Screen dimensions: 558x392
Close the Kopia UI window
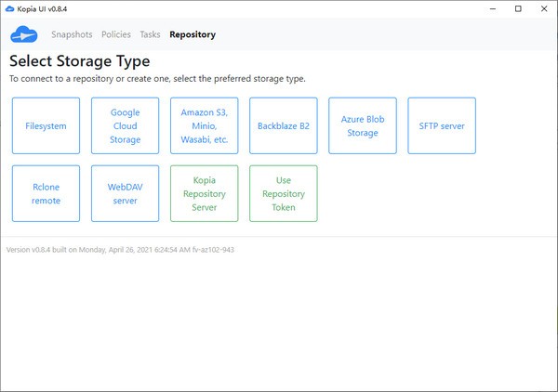coord(543,8)
